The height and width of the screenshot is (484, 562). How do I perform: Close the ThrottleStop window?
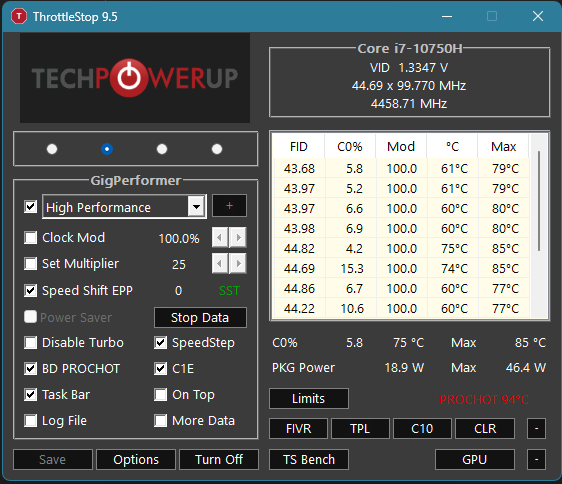[x=538, y=16]
